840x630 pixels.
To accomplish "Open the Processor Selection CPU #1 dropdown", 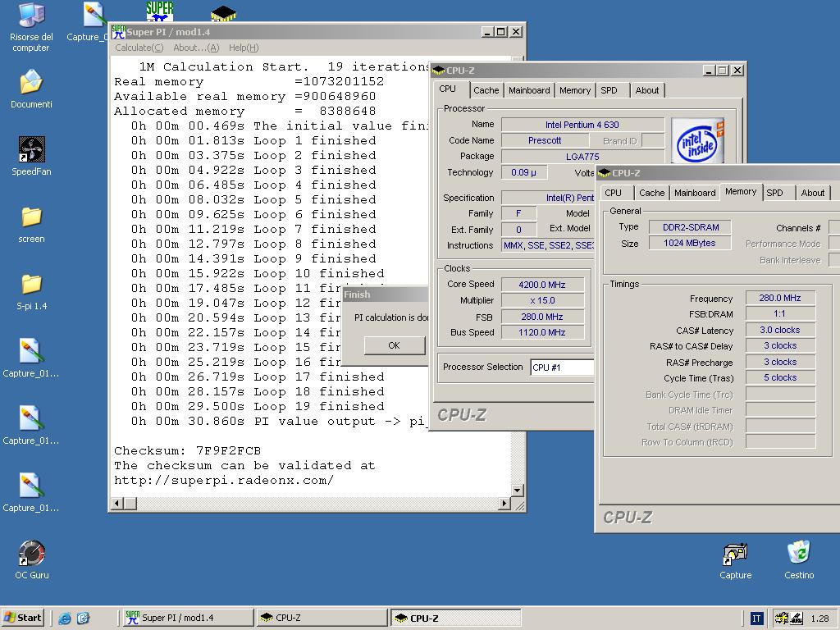I will click(562, 367).
